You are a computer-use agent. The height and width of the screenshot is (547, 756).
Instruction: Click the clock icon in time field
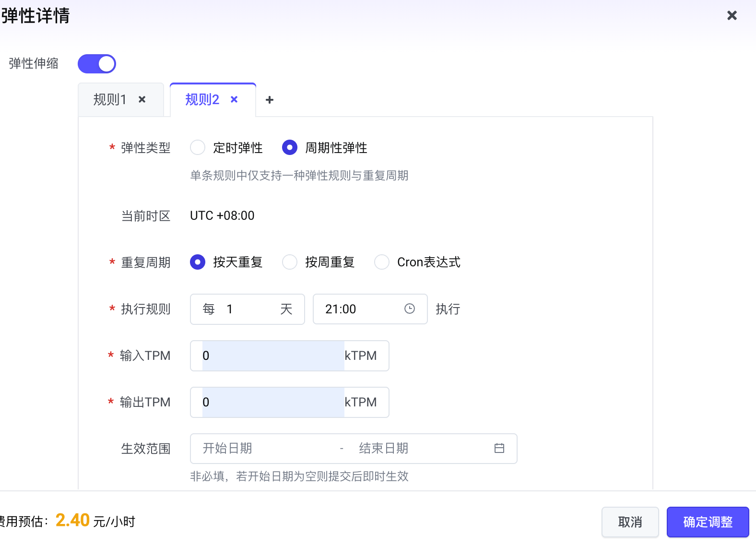coord(409,309)
